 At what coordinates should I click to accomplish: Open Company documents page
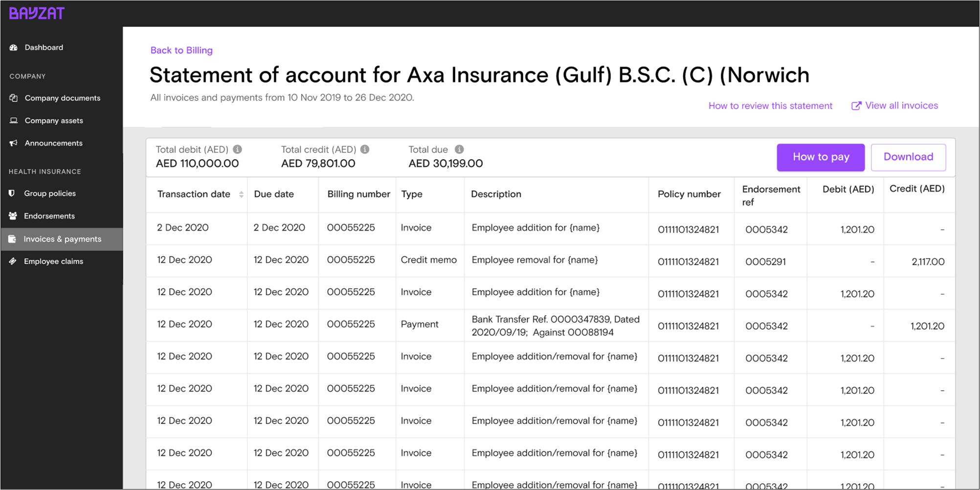point(62,98)
